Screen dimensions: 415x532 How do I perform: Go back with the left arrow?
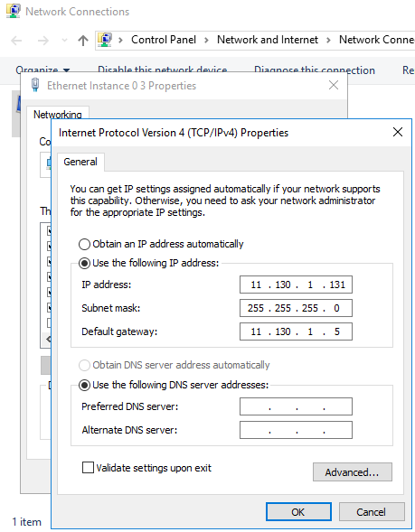(x=16, y=41)
